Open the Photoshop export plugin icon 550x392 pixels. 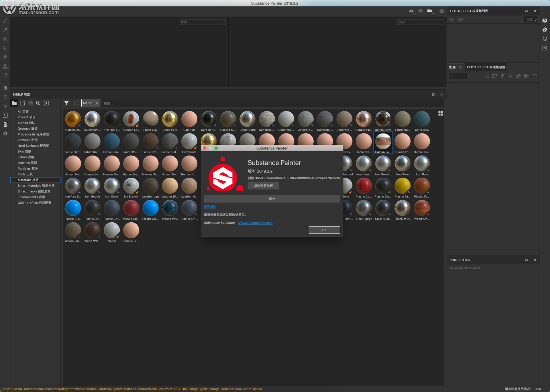pos(5,115)
